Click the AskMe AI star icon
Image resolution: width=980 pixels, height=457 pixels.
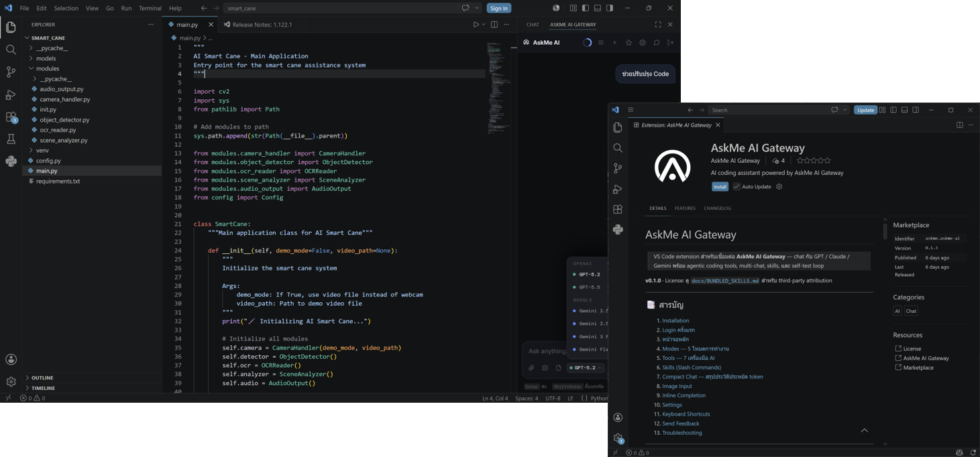click(x=629, y=43)
